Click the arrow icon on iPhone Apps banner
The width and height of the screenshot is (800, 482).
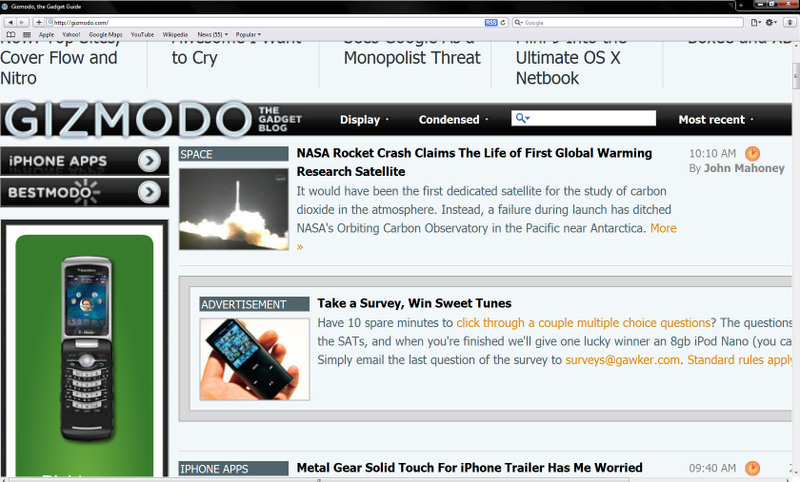149,161
